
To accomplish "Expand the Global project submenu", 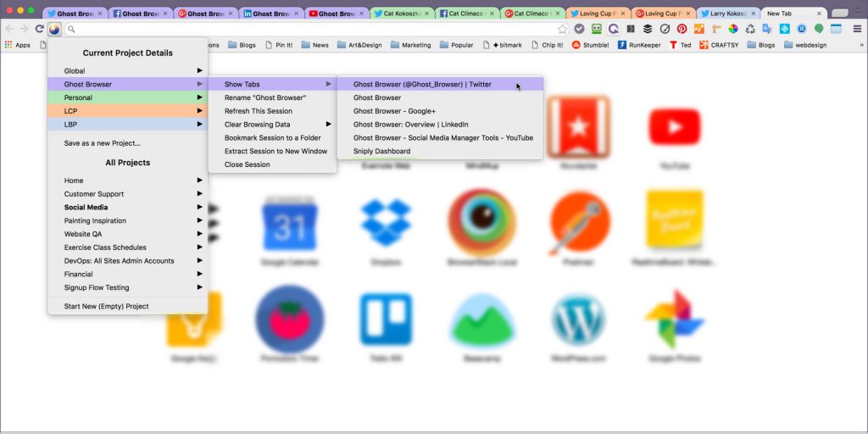I will 128,71.
